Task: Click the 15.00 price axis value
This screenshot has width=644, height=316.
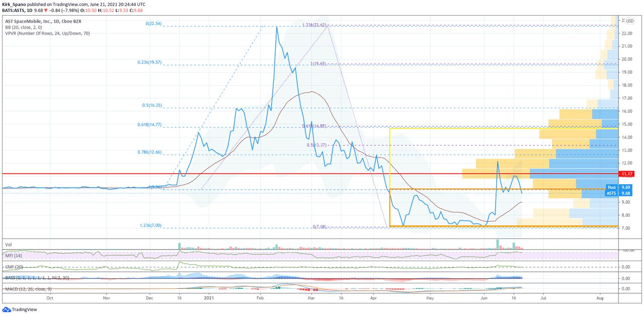Action: tap(627, 124)
